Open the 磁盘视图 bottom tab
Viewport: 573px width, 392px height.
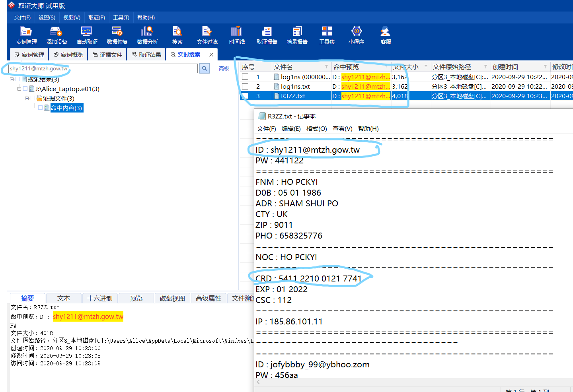[x=172, y=298]
